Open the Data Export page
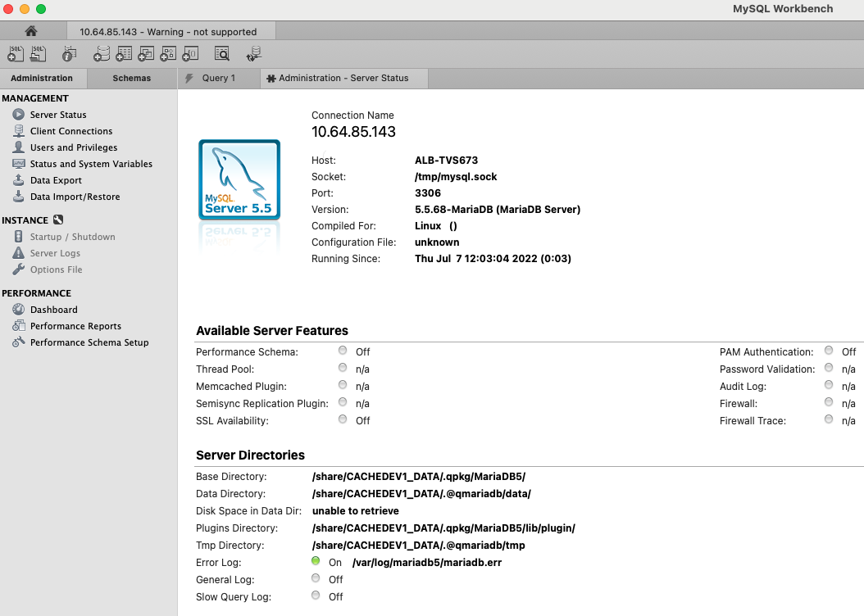Screen dimensions: 864x616 tap(56, 180)
